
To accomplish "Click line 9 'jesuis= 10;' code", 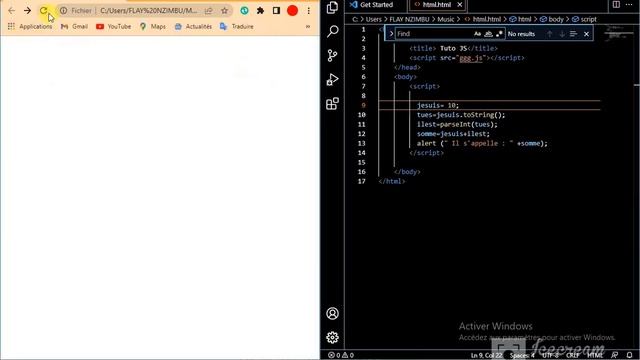I will click(x=438, y=105).
